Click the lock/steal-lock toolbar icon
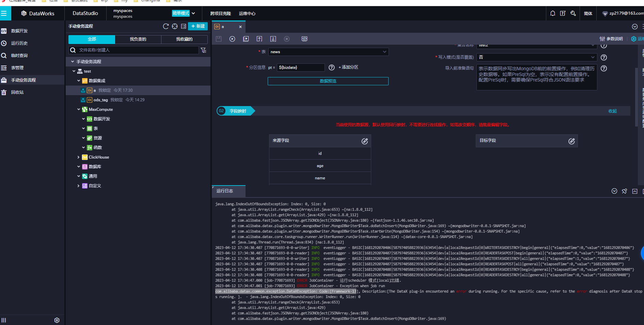The width and height of the screenshot is (644, 325). click(x=273, y=39)
